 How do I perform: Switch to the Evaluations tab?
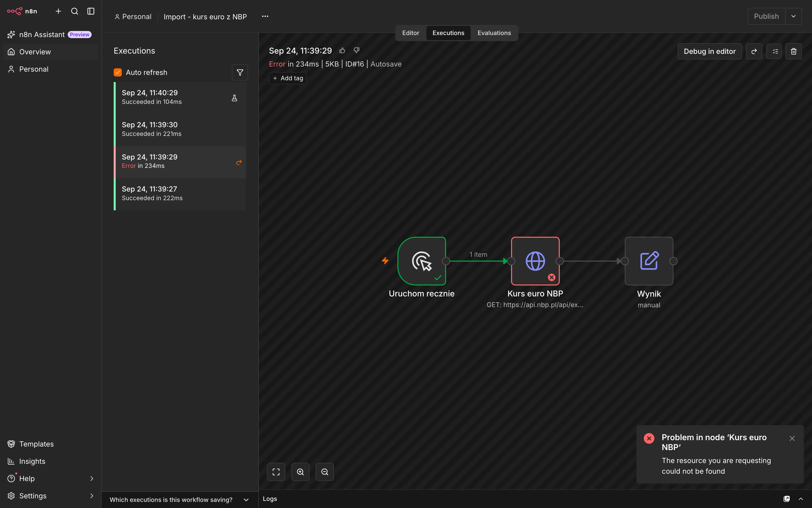(494, 33)
